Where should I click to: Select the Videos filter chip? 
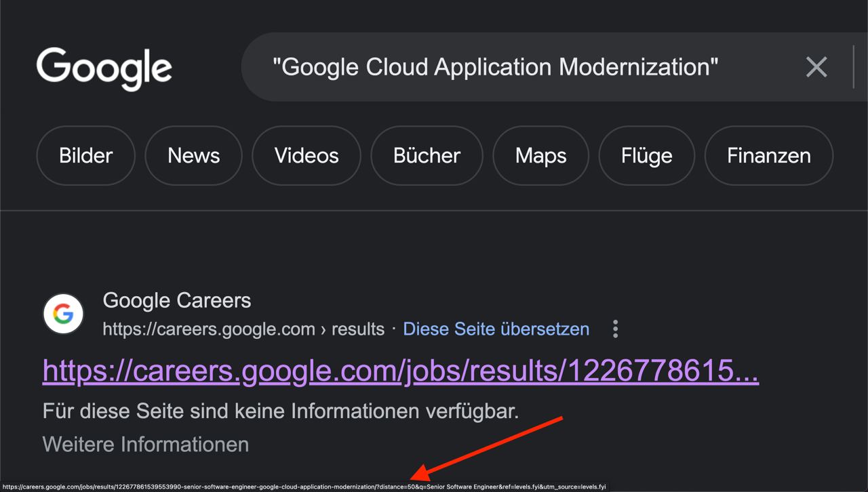[307, 156]
